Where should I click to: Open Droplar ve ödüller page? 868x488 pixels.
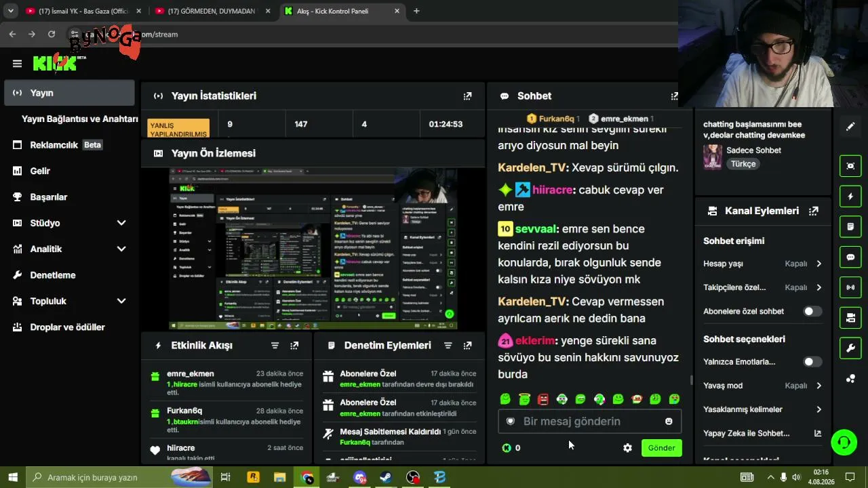click(67, 327)
